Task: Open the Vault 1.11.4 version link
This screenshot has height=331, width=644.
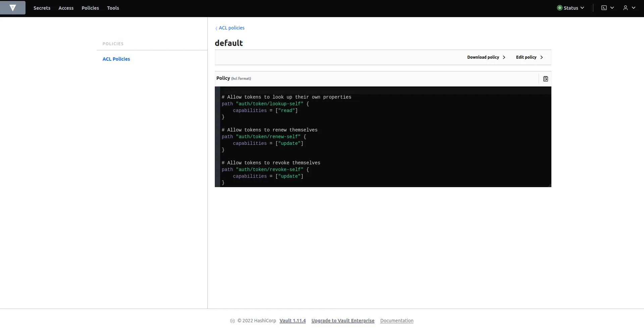Action: pos(293,321)
